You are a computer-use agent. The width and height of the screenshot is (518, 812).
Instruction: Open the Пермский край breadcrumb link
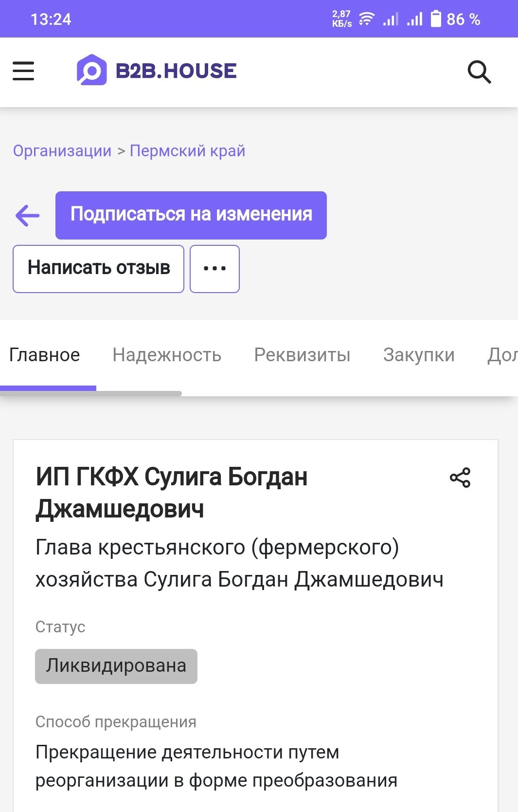[x=187, y=151]
